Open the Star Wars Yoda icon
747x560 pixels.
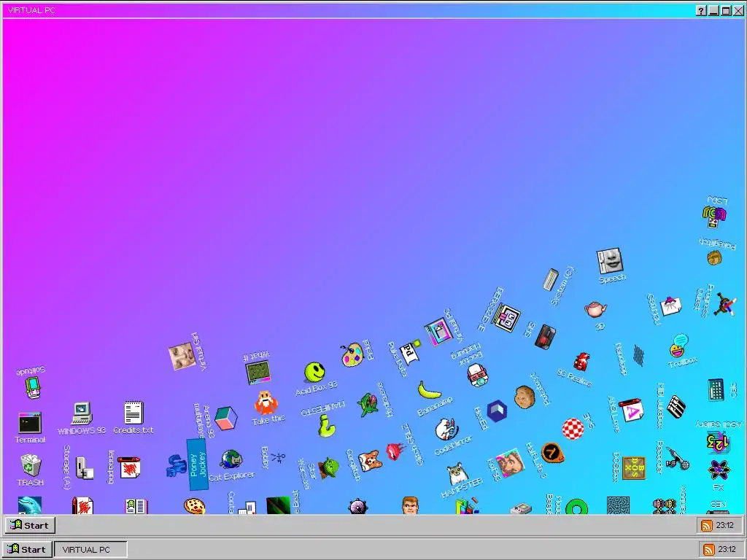(329, 467)
